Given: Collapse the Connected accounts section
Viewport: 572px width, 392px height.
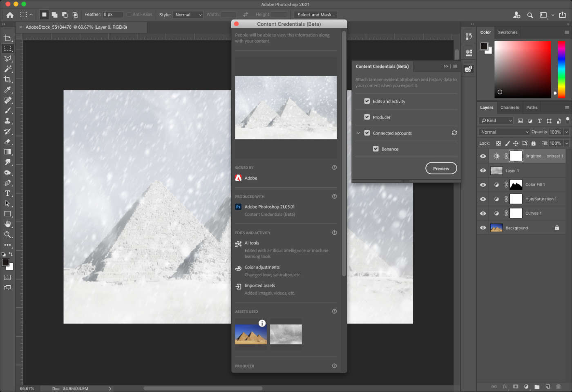Looking at the screenshot, I should (x=358, y=133).
